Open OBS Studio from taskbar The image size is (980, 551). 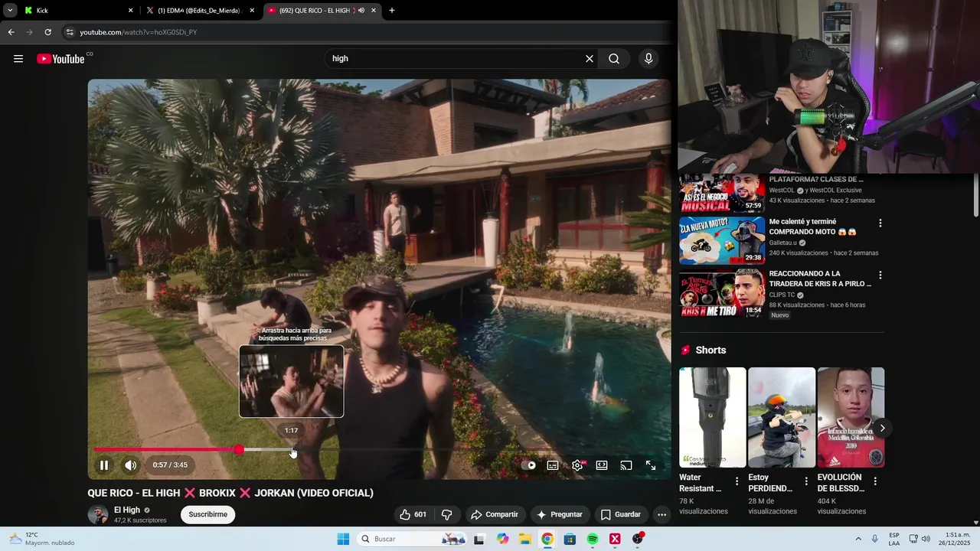[637, 539]
